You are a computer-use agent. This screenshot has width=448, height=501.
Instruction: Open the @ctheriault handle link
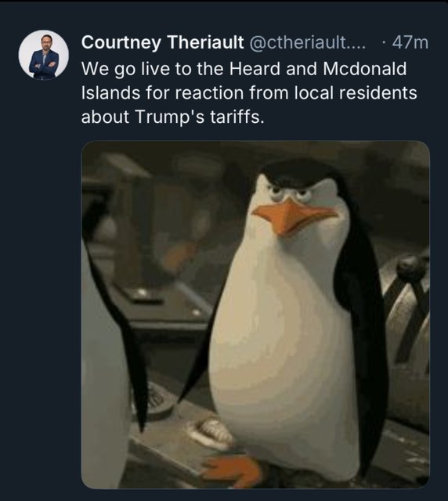[307, 42]
